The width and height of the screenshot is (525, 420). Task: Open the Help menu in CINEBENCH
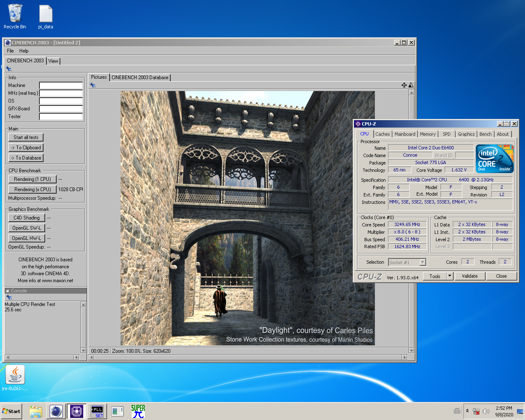point(24,51)
